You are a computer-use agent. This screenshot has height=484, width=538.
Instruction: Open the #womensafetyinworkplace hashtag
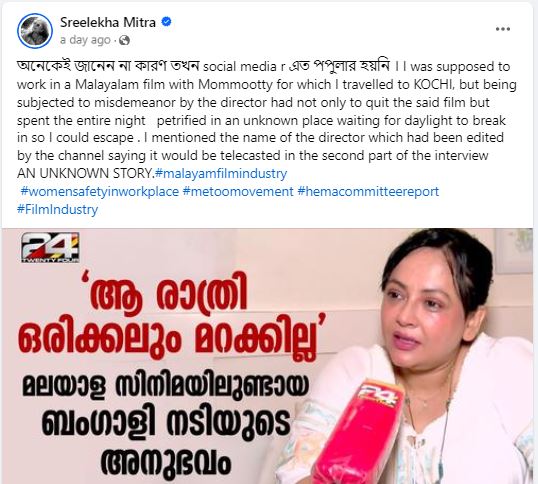[x=100, y=191]
